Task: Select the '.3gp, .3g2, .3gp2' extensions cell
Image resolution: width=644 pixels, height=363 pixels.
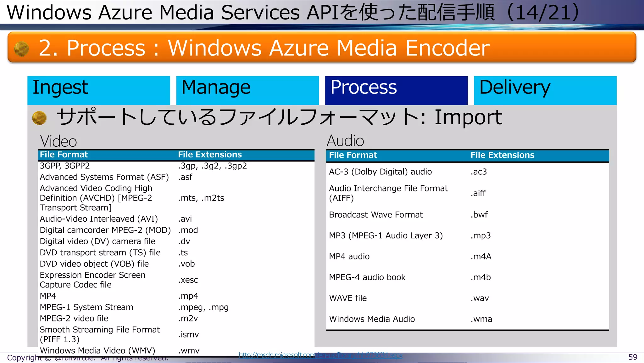Action: [x=213, y=166]
